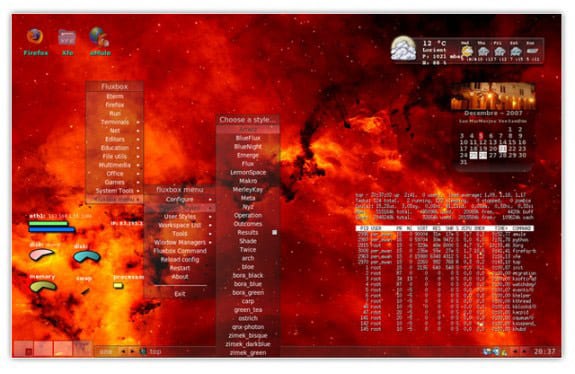Open the Firefox desktop icon
Screen dimensions: 575x374
pos(35,36)
